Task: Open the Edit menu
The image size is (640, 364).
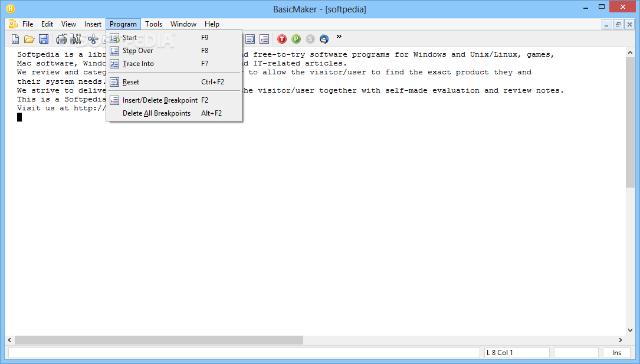Action: tap(47, 24)
